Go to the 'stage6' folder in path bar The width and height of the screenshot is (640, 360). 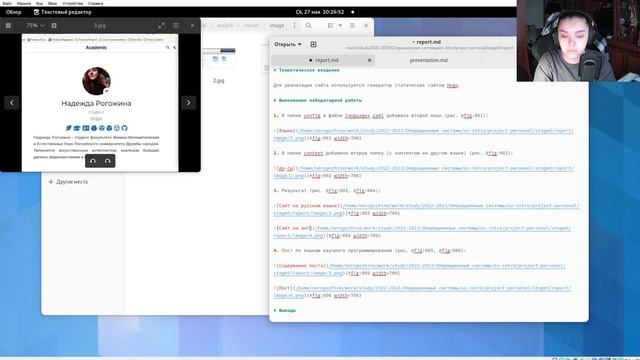[225, 25]
